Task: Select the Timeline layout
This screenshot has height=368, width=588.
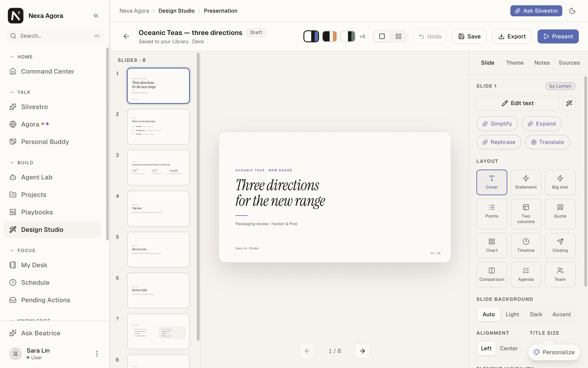Action: pyautogui.click(x=526, y=246)
